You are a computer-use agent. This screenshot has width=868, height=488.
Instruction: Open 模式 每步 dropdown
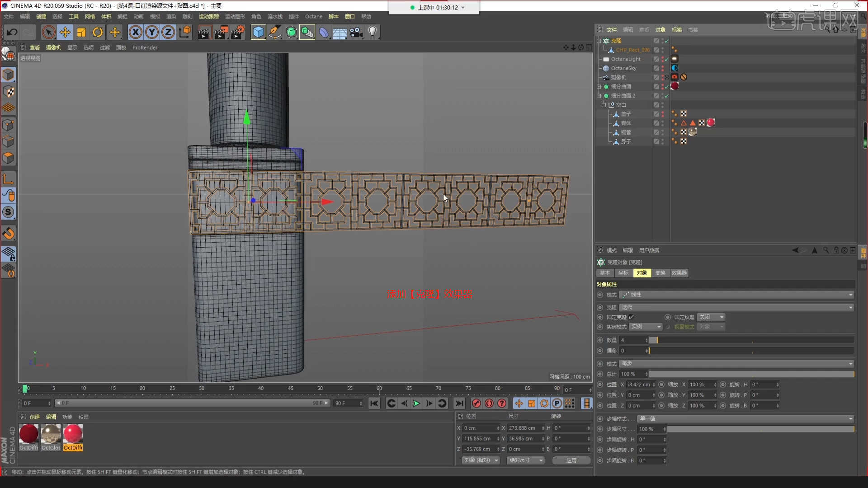click(x=736, y=364)
